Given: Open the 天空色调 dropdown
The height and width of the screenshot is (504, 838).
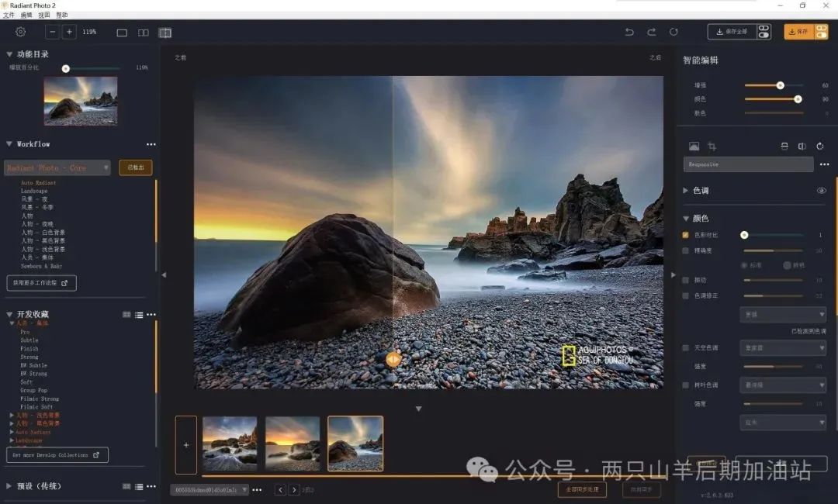Looking at the screenshot, I should [783, 348].
